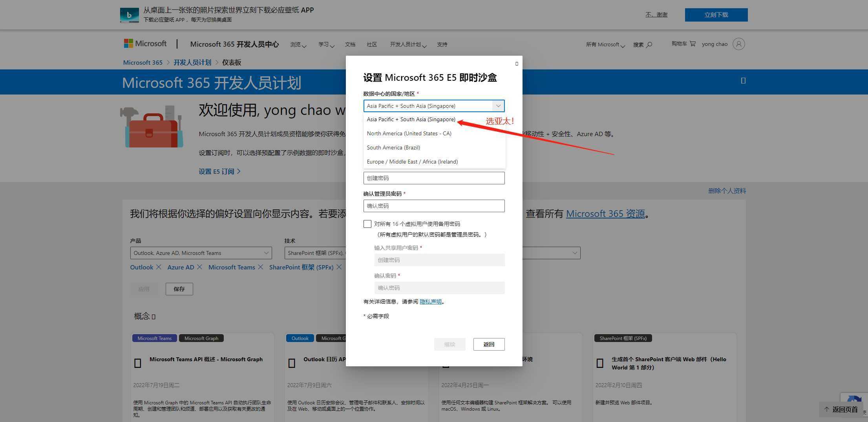Click the 删除个人资料 link

click(727, 191)
